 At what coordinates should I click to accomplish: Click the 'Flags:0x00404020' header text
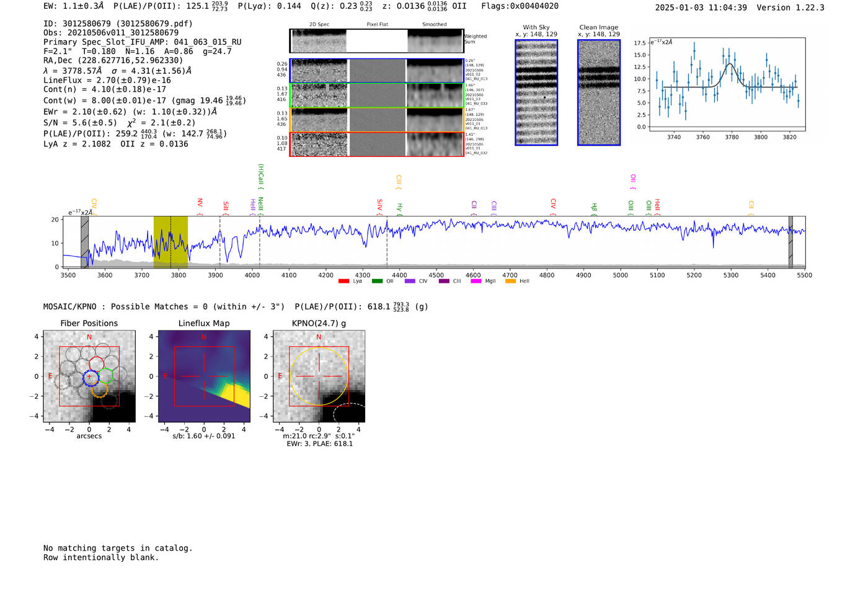point(520,6)
